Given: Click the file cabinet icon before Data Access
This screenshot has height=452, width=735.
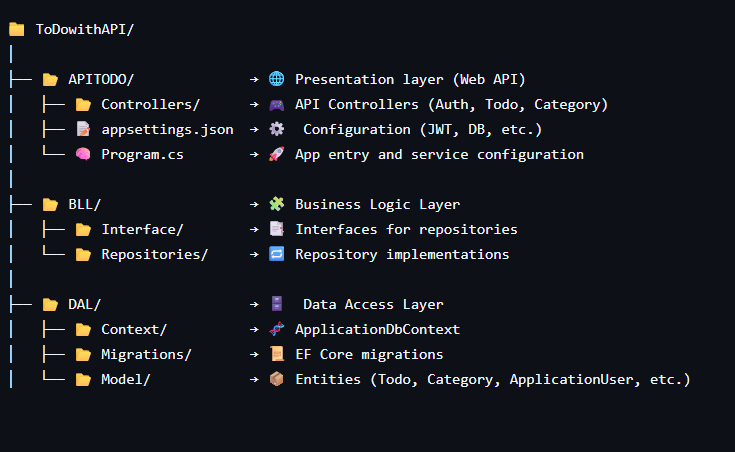Looking at the screenshot, I should [x=277, y=304].
